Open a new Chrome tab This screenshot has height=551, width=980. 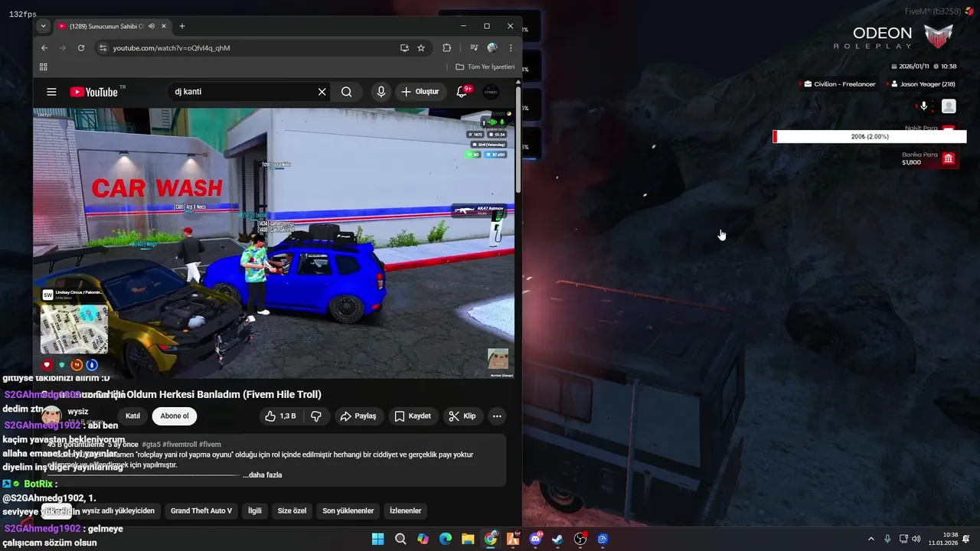click(x=181, y=26)
